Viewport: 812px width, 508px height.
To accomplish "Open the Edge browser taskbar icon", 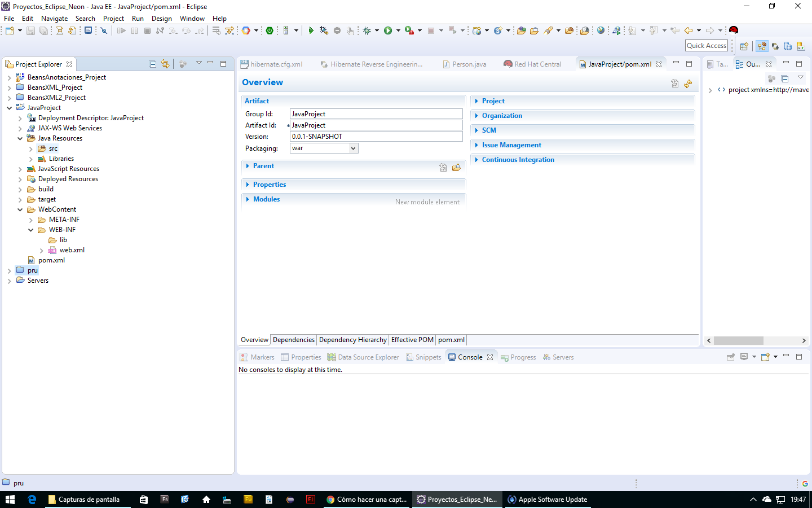I will click(32, 500).
